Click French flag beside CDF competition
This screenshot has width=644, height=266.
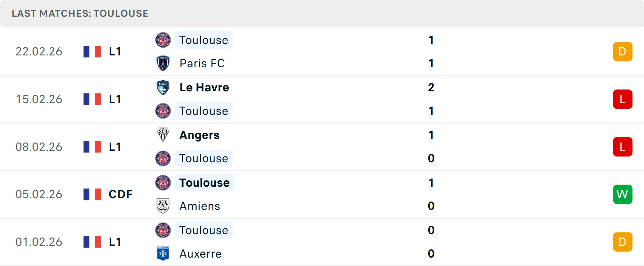[92, 194]
